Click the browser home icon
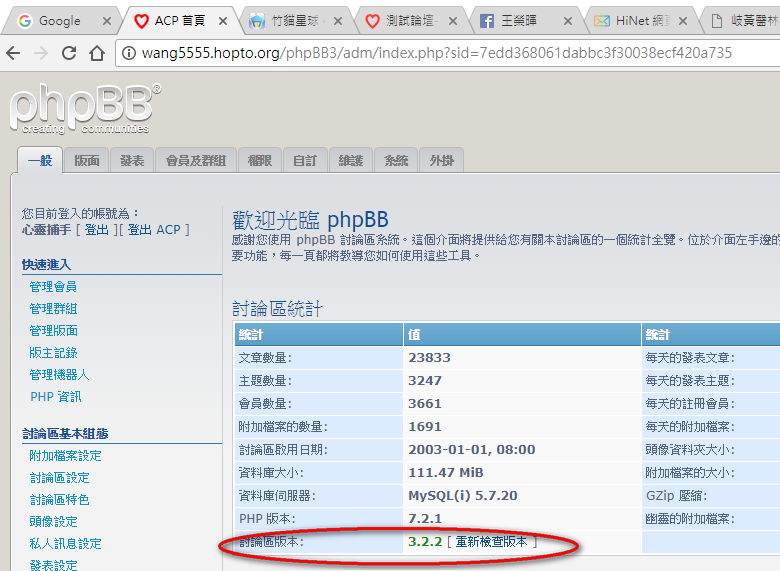Viewport: 780px width, 571px height. pos(97,53)
